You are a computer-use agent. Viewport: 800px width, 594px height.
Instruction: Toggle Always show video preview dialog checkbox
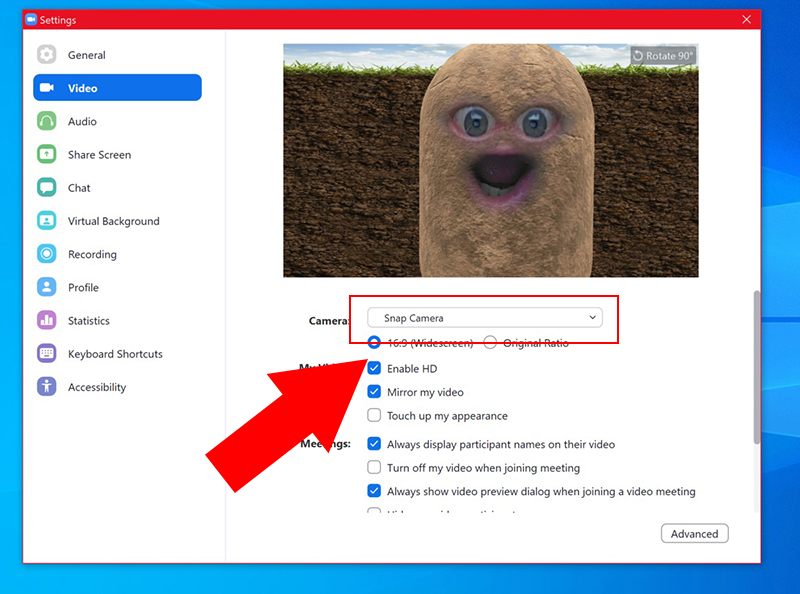coord(374,491)
